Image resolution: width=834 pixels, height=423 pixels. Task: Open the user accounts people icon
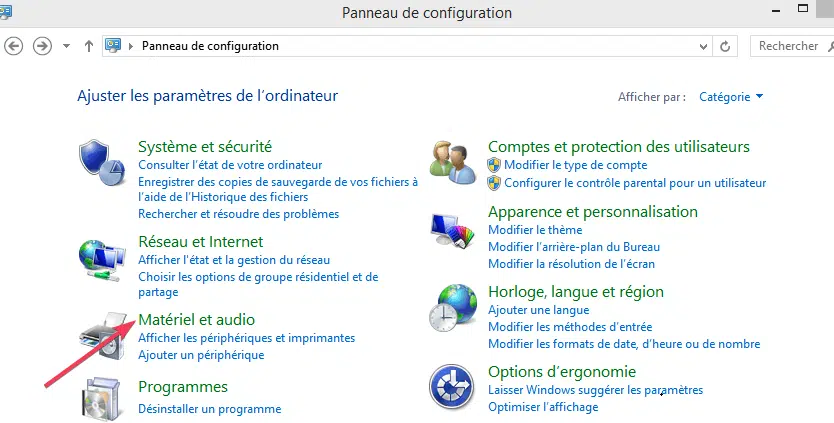[x=453, y=162]
